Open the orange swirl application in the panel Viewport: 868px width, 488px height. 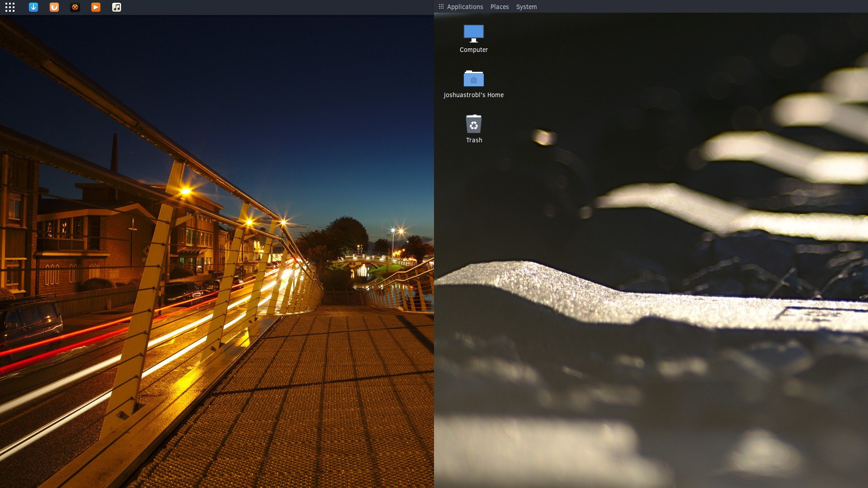pyautogui.click(x=54, y=7)
